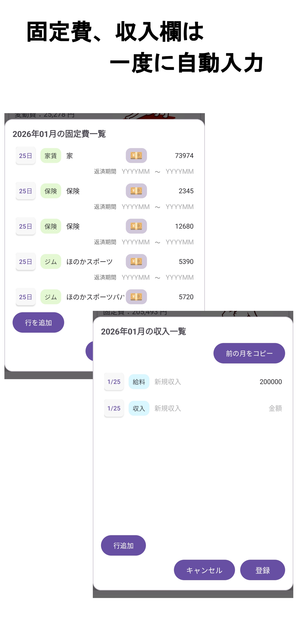297x644 pixels.
Task: Tap the cash icon beside amount 5720
Action: (136, 297)
